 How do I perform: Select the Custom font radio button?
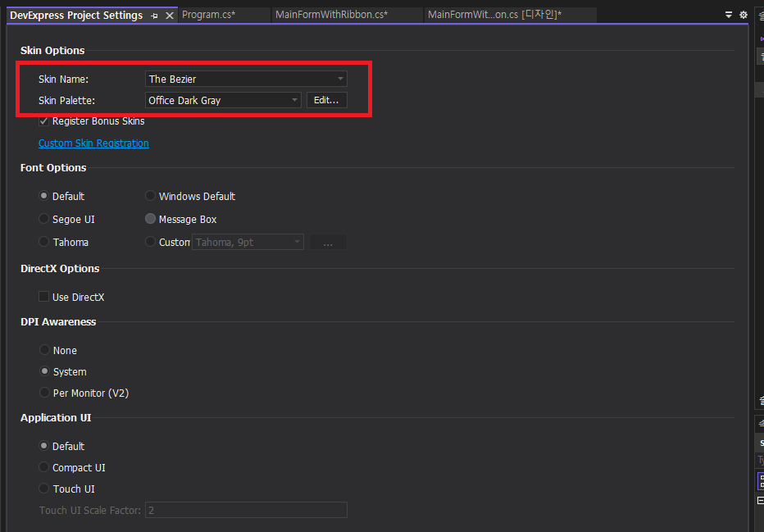pyautogui.click(x=150, y=242)
